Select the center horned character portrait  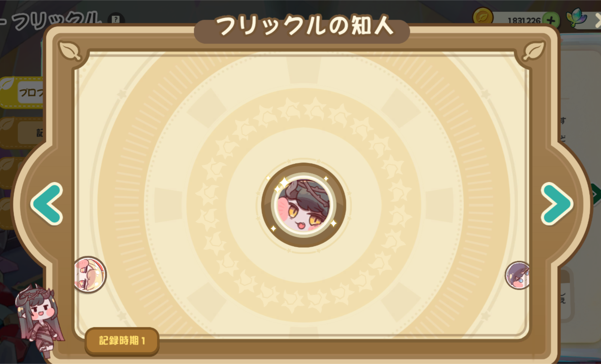pos(303,205)
